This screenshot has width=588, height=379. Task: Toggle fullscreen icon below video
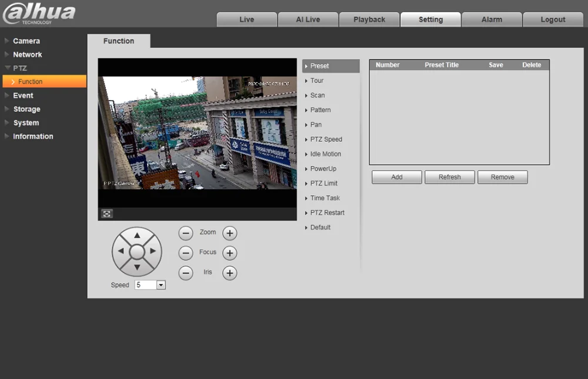tap(107, 214)
